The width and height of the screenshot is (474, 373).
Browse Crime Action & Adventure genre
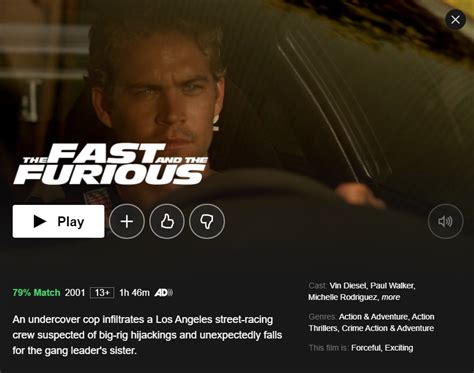[388, 328]
